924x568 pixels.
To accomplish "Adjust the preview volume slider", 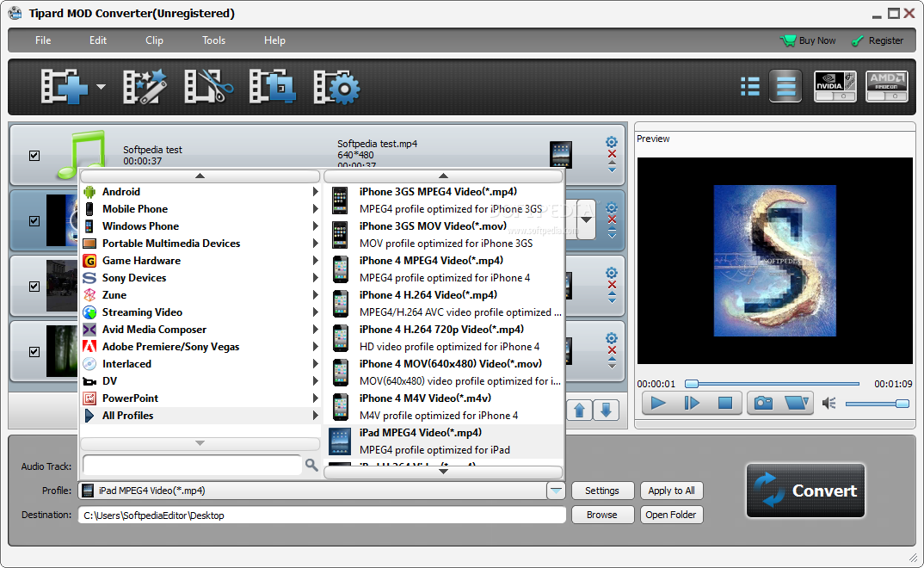I will coord(878,404).
